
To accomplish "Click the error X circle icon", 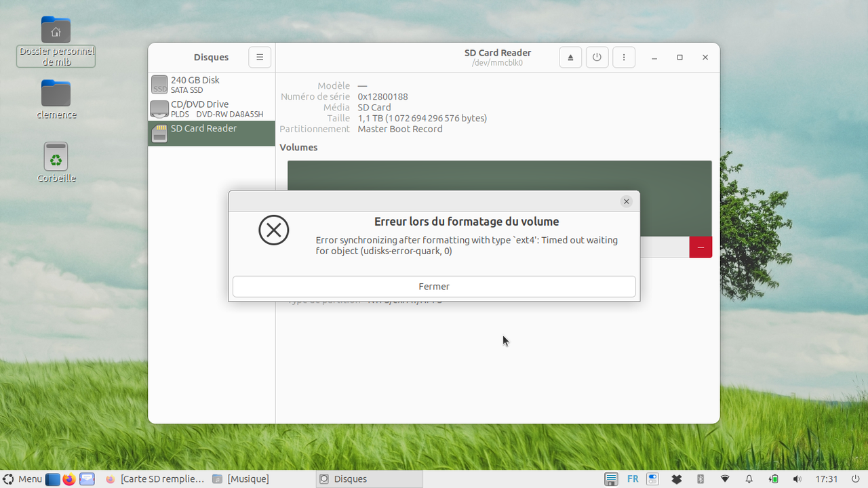I will (274, 230).
